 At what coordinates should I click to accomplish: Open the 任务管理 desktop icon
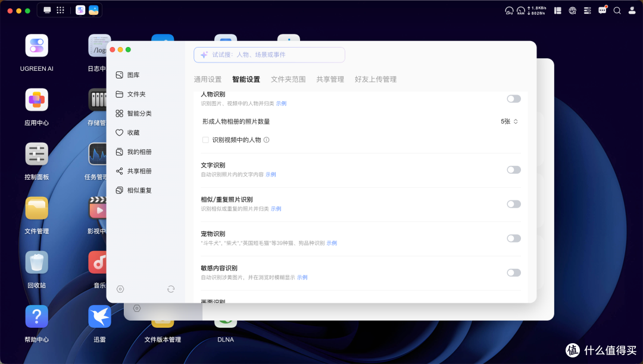(97, 154)
